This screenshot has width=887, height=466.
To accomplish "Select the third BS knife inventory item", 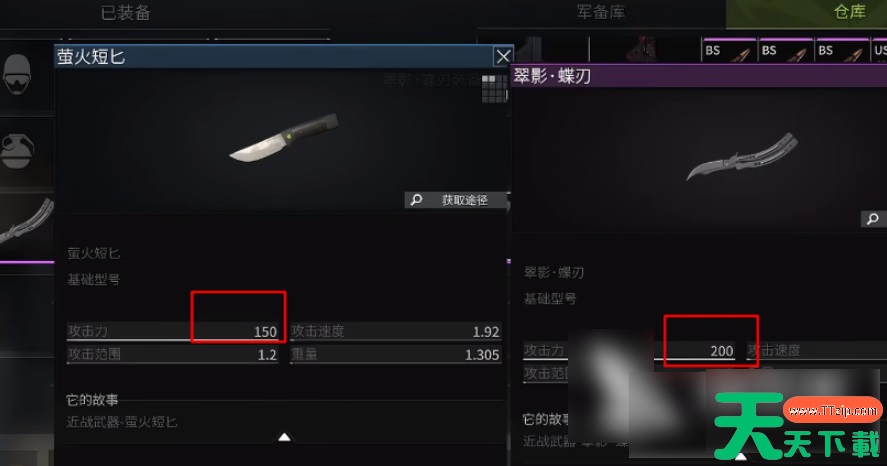I will pyautogui.click(x=842, y=50).
